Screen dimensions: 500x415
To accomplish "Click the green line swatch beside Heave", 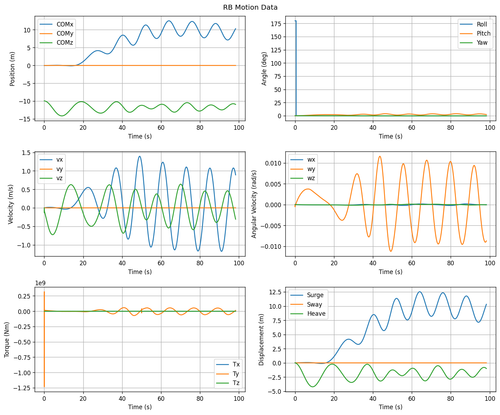I will (297, 314).
